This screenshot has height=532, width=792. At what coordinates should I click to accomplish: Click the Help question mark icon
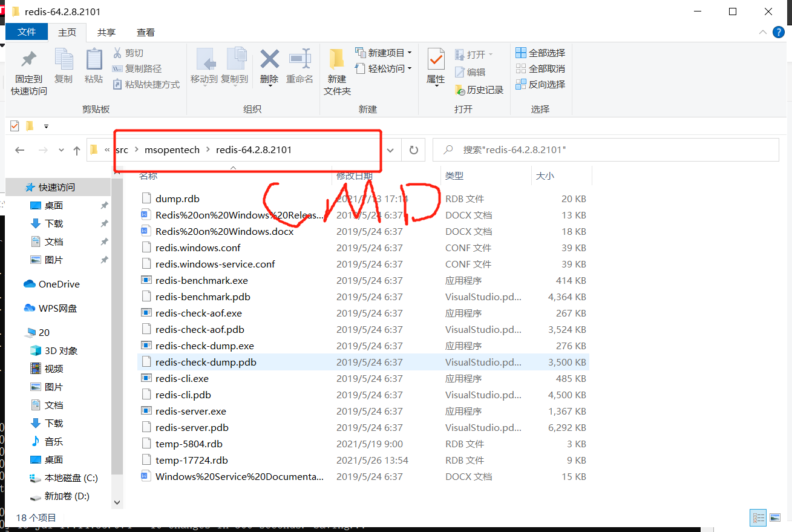tap(779, 32)
